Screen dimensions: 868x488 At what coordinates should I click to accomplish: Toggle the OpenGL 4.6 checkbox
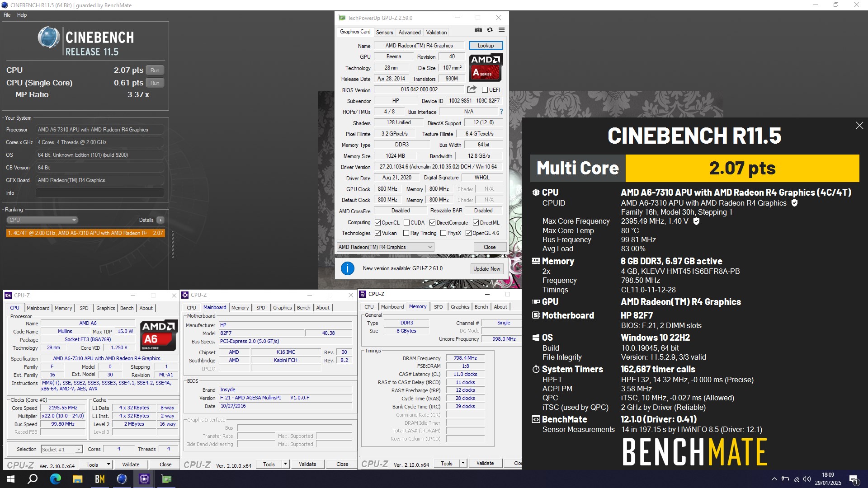tap(468, 233)
